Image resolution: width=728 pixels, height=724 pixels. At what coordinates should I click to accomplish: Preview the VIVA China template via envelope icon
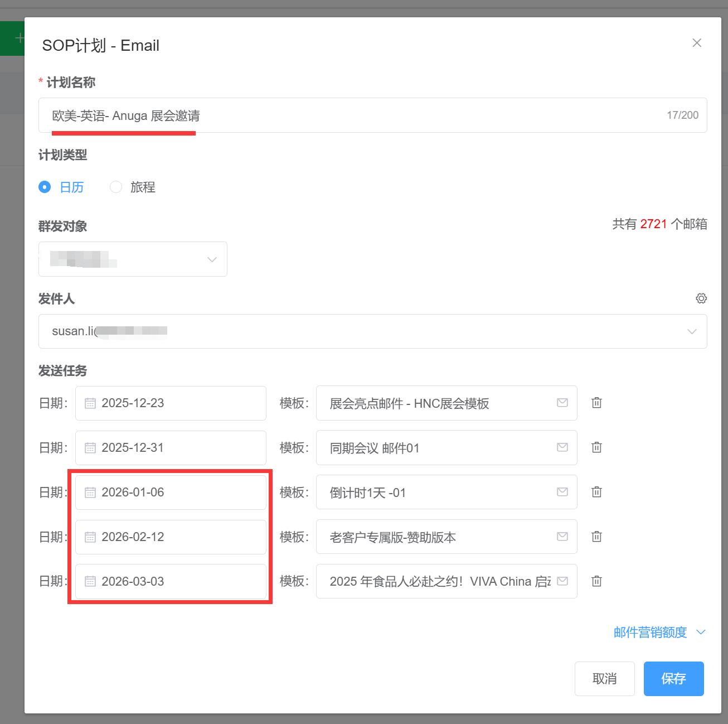click(x=562, y=581)
